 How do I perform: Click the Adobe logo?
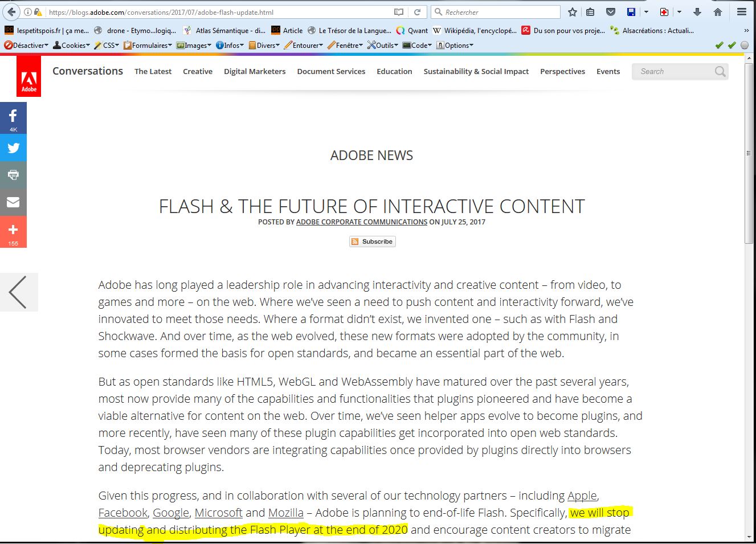pos(29,76)
